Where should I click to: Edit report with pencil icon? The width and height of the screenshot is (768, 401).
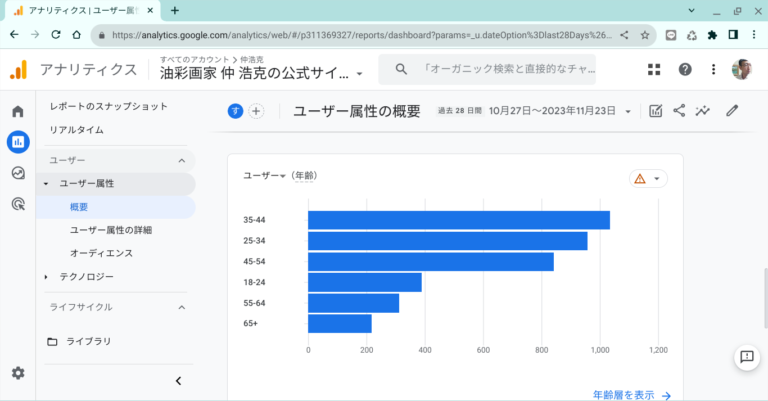(732, 111)
